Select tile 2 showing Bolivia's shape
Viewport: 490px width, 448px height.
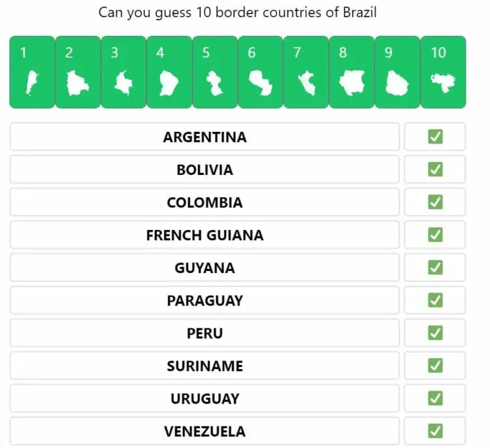point(78,72)
